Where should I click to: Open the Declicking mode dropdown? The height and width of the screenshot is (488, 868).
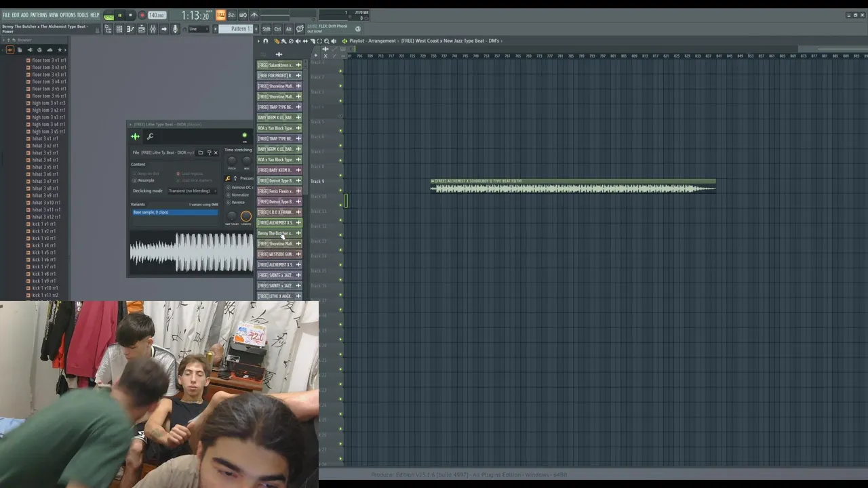point(192,191)
